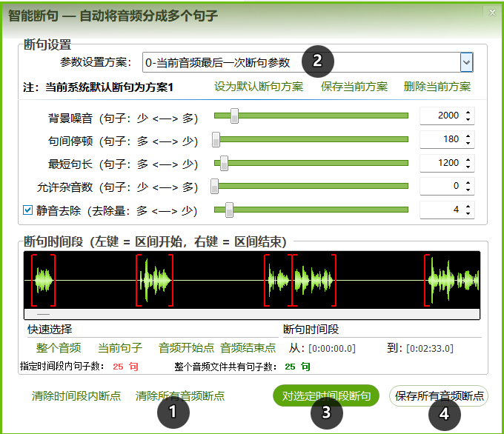Open the 参数设置方案 dropdown arrow
Image resolution: width=504 pixels, height=434 pixels.
[466, 62]
